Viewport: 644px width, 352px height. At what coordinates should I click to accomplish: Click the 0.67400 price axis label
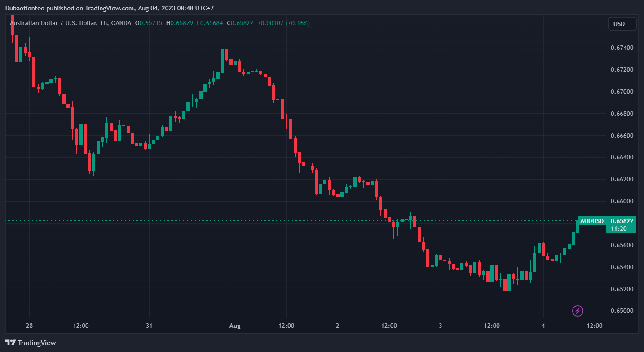click(x=622, y=48)
